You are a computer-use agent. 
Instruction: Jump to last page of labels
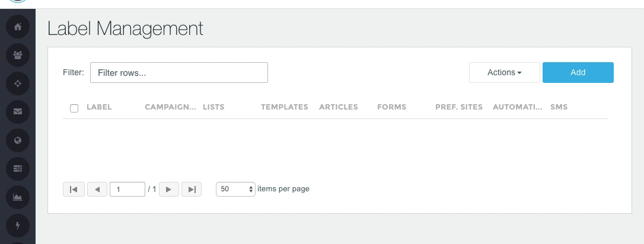click(192, 190)
